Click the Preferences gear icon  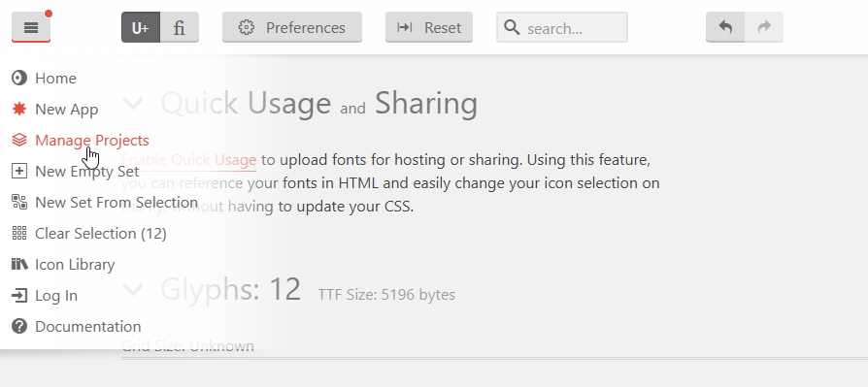coord(247,27)
